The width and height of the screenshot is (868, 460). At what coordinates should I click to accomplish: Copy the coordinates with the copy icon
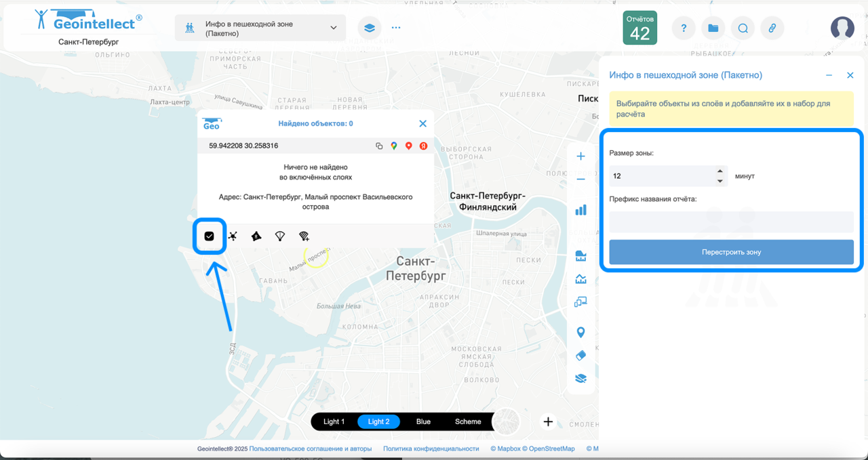tap(380, 146)
